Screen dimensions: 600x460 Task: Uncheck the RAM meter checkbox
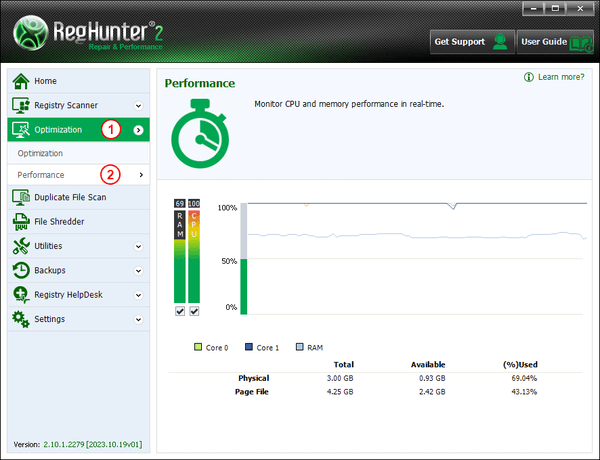coord(180,311)
